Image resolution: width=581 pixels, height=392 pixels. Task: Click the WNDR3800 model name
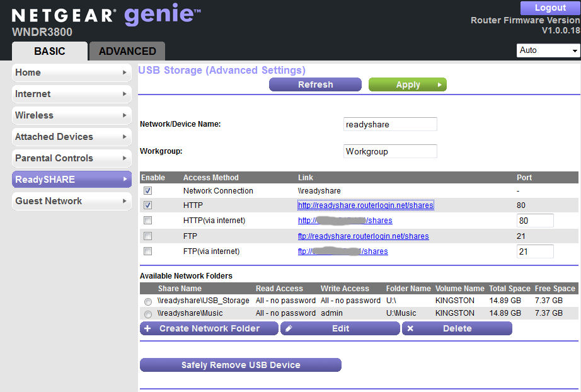click(42, 32)
